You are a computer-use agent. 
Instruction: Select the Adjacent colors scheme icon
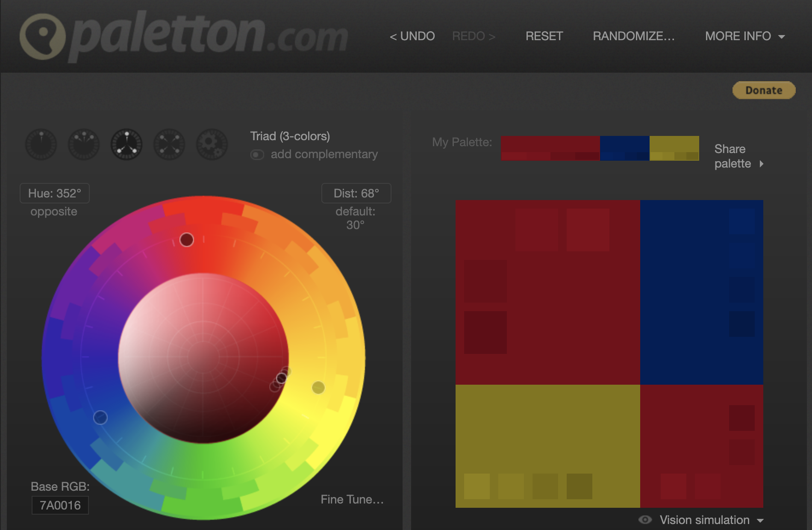coord(84,144)
